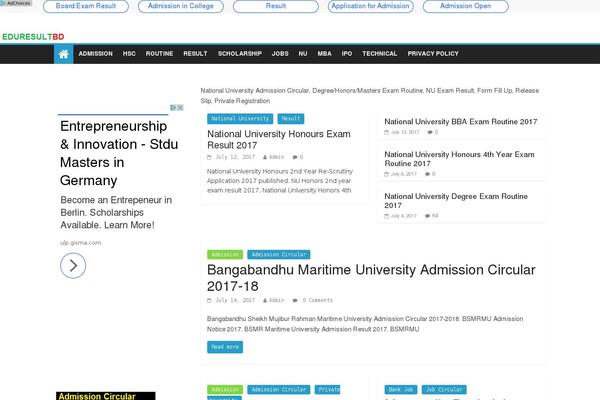Viewport: 600px width, 400px height.
Task: Open the Privacy Policy menu item
Action: click(x=433, y=54)
